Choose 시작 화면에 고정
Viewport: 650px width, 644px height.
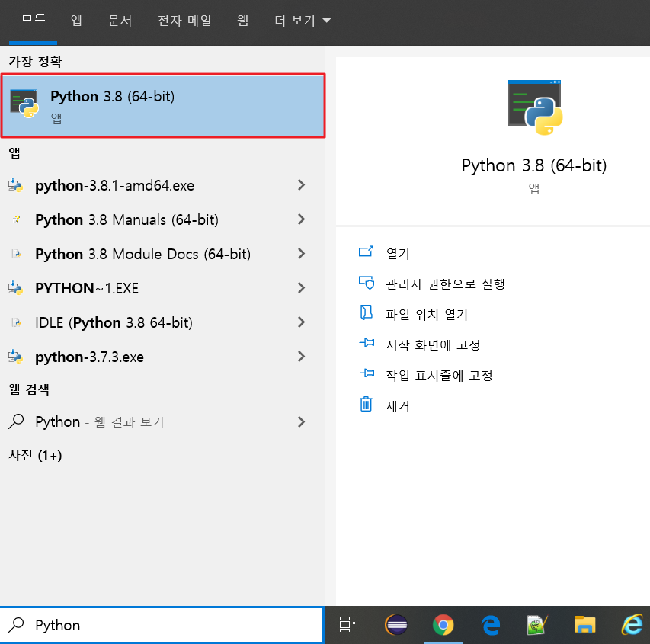[x=433, y=345]
